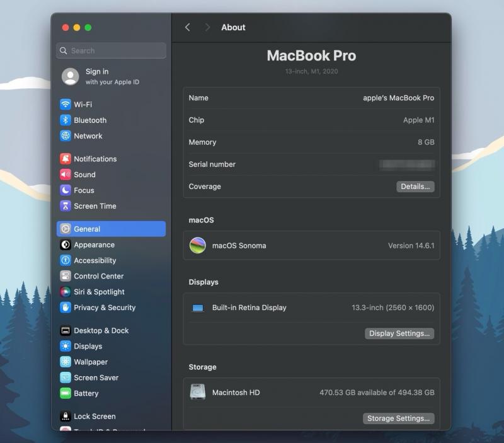Click the Apple M1 chip value
Image resolution: width=504 pixels, height=443 pixels.
click(x=419, y=120)
